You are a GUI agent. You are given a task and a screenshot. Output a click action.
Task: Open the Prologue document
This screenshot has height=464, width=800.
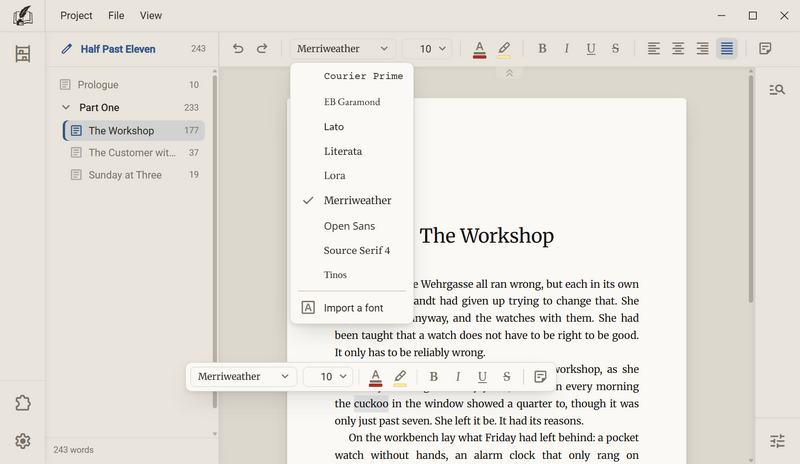click(130, 85)
